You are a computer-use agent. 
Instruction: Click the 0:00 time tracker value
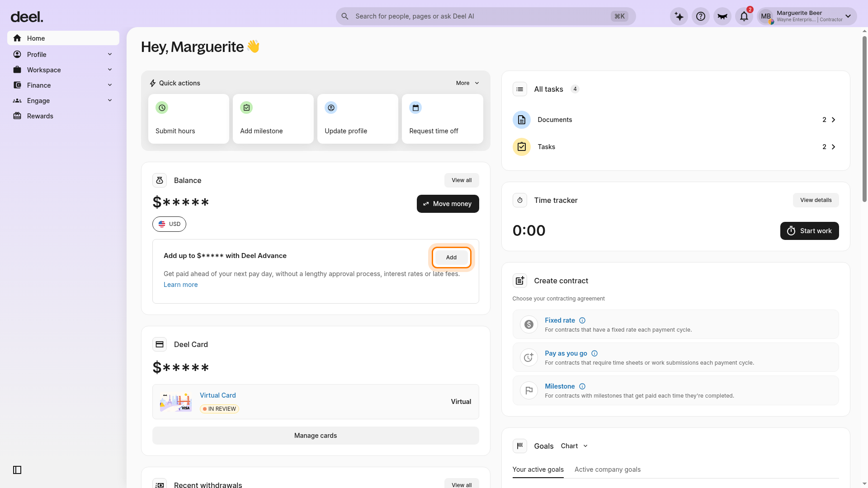pos(529,230)
